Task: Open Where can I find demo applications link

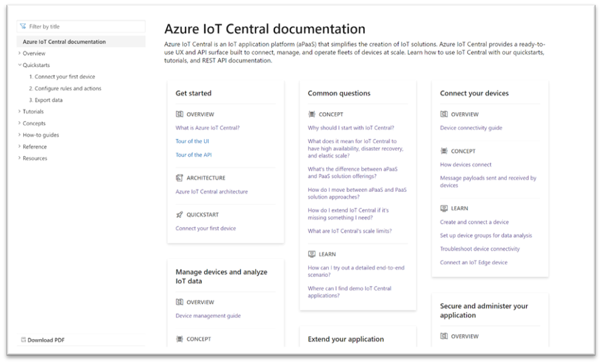Action: pyautogui.click(x=349, y=292)
